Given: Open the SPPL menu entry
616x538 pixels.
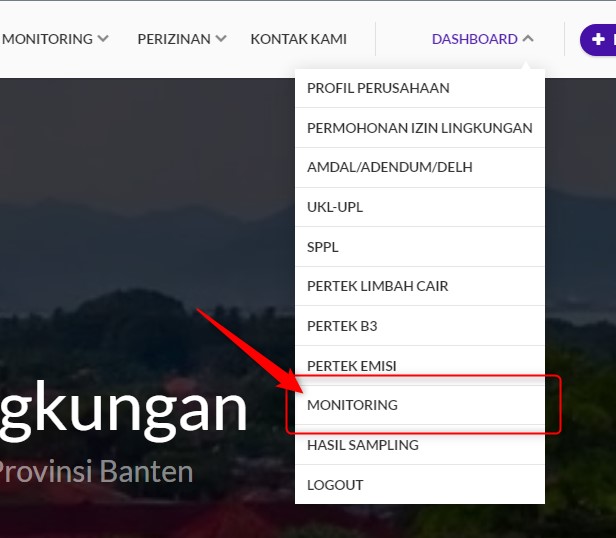Looking at the screenshot, I should (x=323, y=247).
